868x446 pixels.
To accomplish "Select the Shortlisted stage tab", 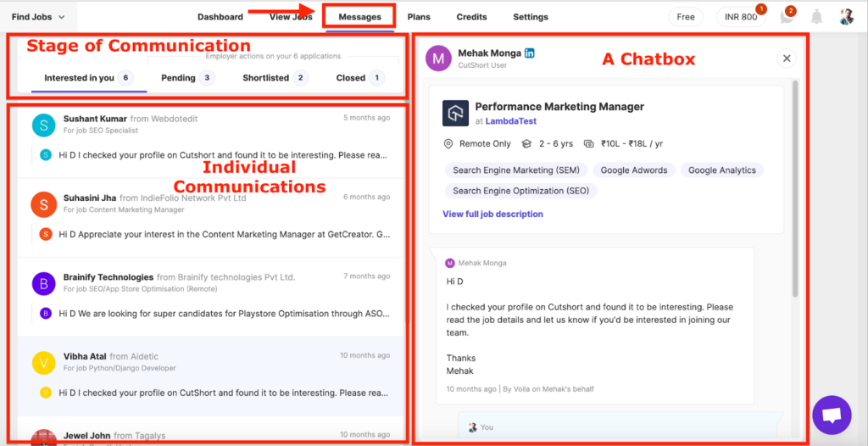I will [x=275, y=78].
